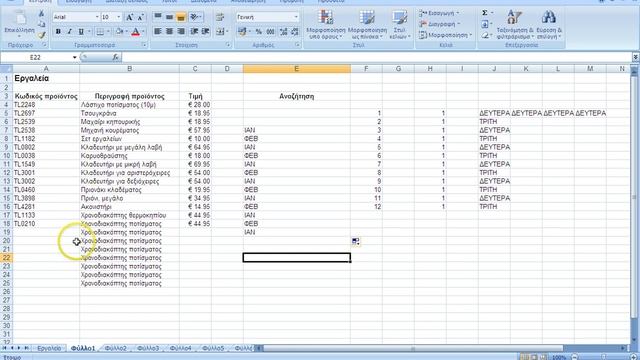This screenshot has height=360, width=640.
Task: Switch to the Φύλλο3 sheet tab
Action: coord(148,349)
